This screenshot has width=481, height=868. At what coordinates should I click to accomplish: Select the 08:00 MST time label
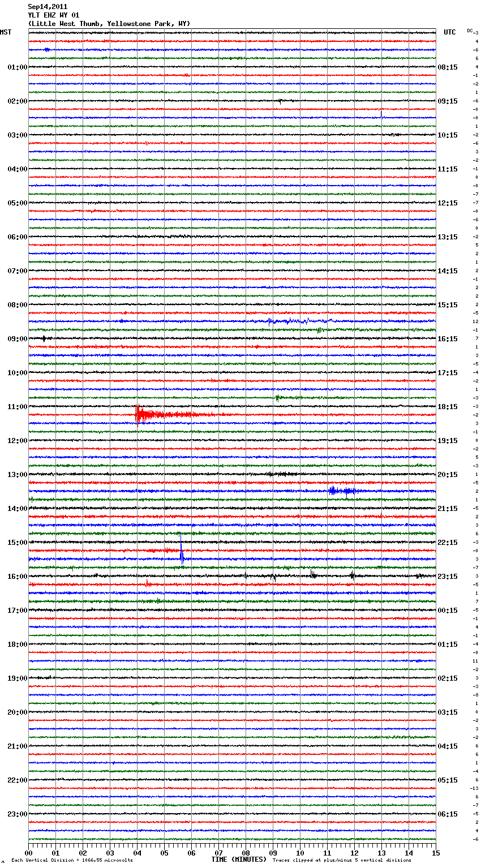coord(18,305)
